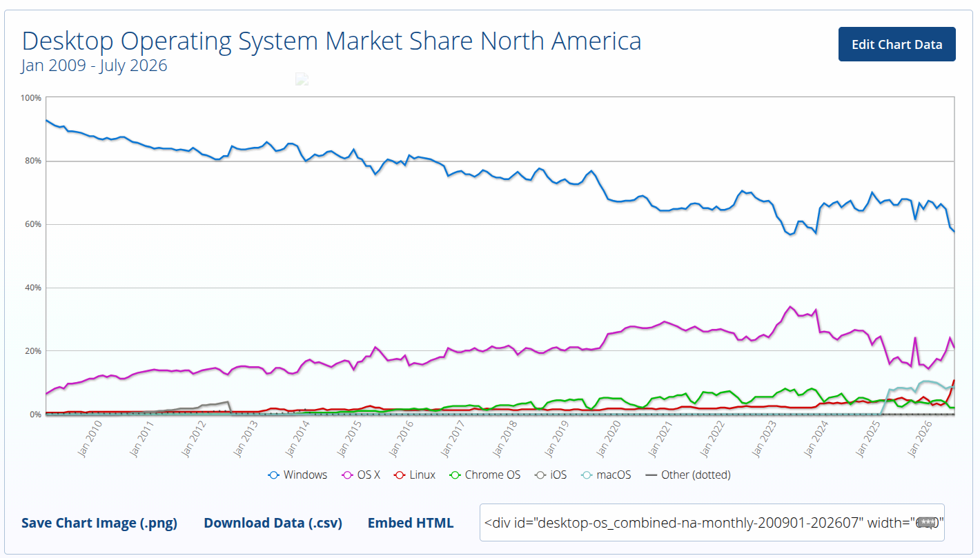Image resolution: width=980 pixels, height=558 pixels.
Task: Click the Jan 2012 x-axis label
Action: (193, 438)
